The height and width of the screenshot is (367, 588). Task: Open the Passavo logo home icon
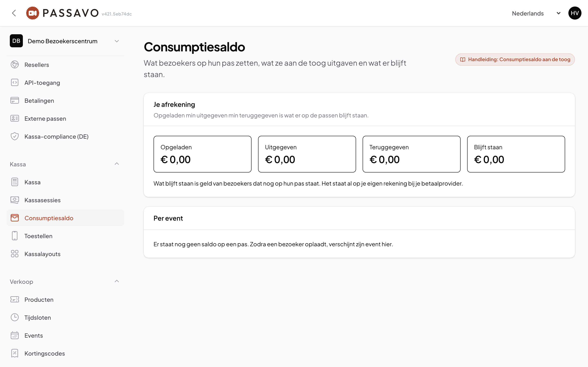coord(32,13)
